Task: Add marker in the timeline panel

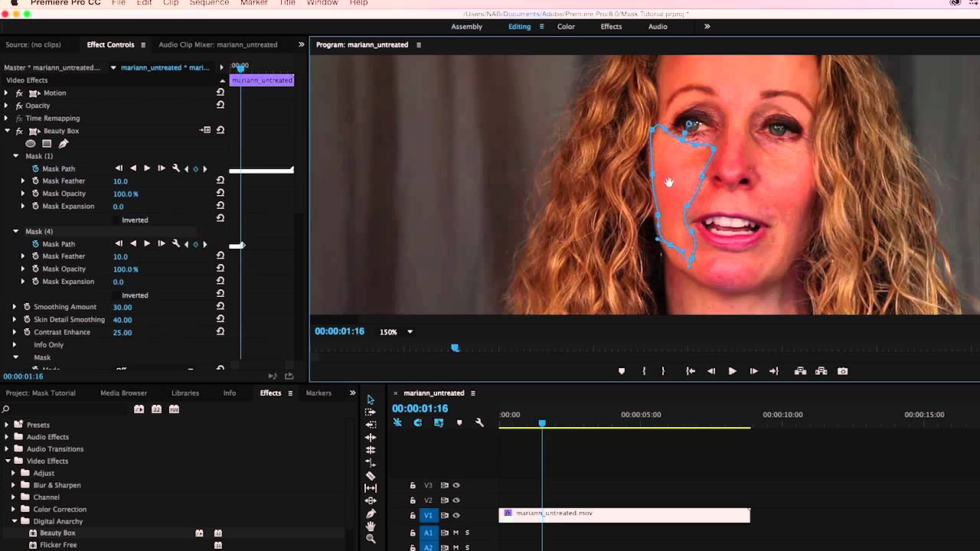Action: [x=459, y=422]
